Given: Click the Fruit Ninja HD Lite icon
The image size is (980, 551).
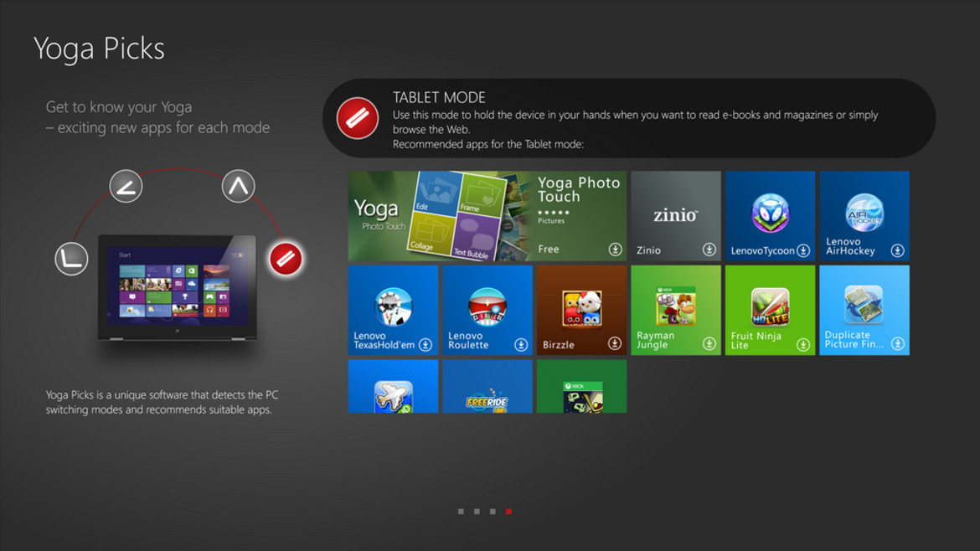Looking at the screenshot, I should tap(770, 306).
